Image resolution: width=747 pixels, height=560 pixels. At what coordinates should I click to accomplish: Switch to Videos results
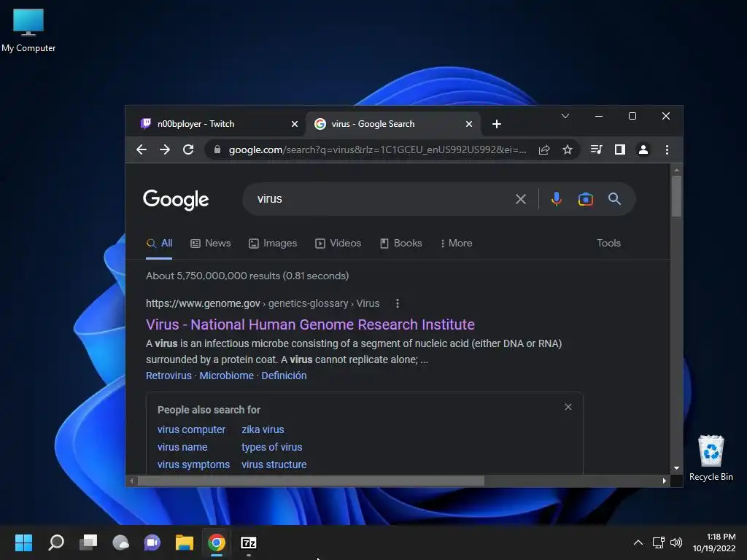(338, 243)
